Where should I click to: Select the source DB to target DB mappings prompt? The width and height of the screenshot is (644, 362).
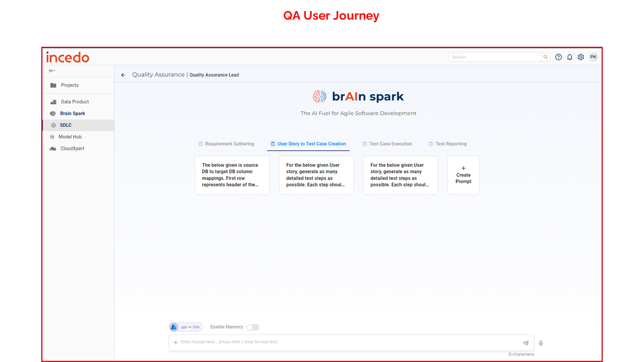(232, 175)
